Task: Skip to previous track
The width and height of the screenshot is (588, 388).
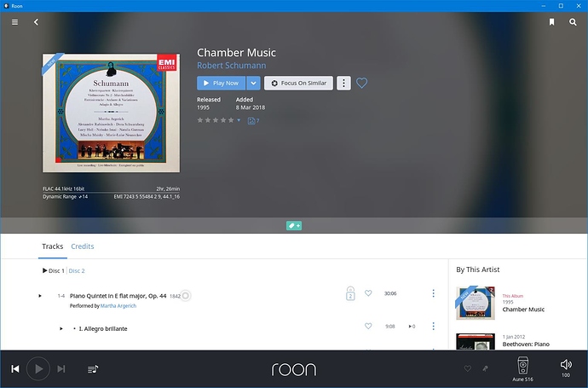Action: click(x=15, y=369)
